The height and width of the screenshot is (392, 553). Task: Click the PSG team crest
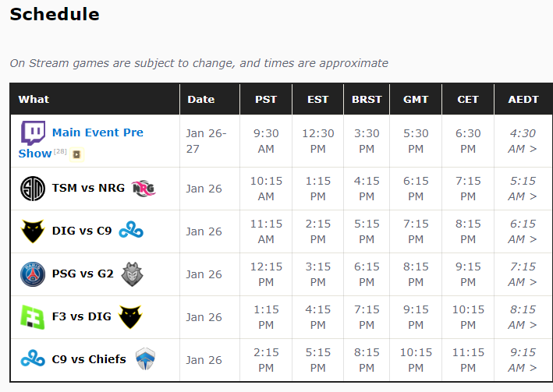pyautogui.click(x=33, y=274)
